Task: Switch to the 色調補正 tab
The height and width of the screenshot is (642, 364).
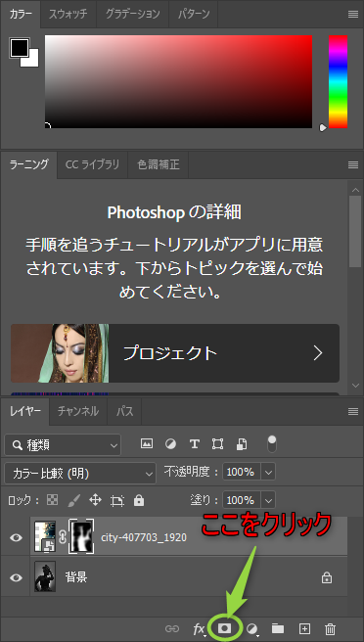Action: pyautogui.click(x=159, y=164)
